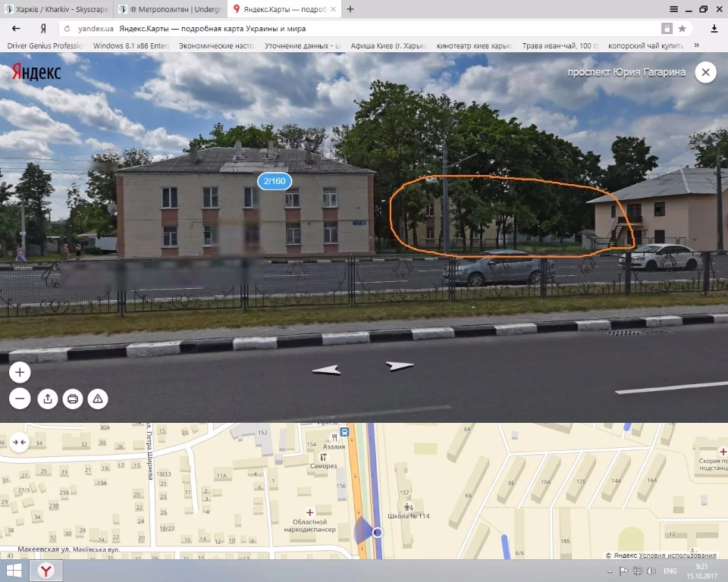This screenshot has width=728, height=582.
Task: Open the downloads arrow icon
Action: click(x=714, y=29)
